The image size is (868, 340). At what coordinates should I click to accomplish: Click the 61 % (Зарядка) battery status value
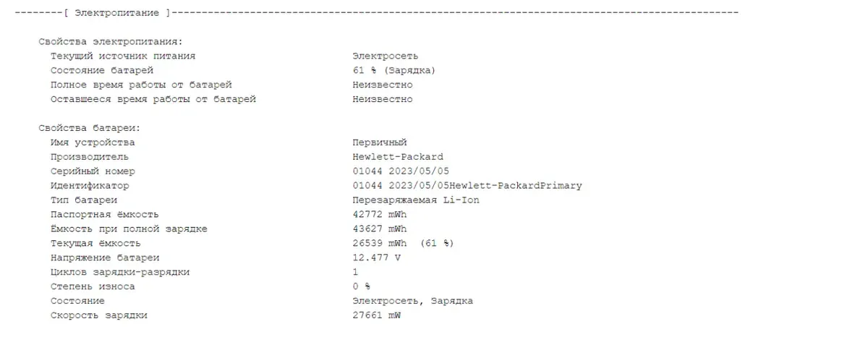coord(394,71)
